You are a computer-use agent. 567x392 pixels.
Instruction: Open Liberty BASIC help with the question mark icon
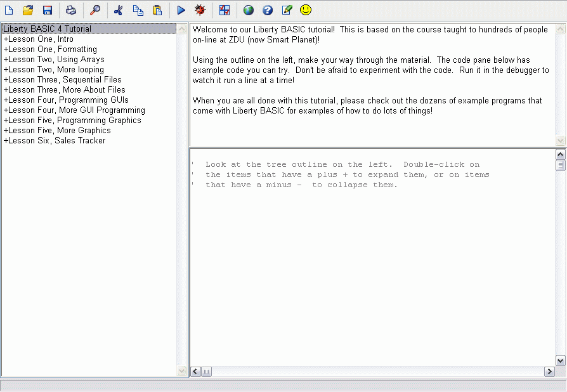[267, 10]
